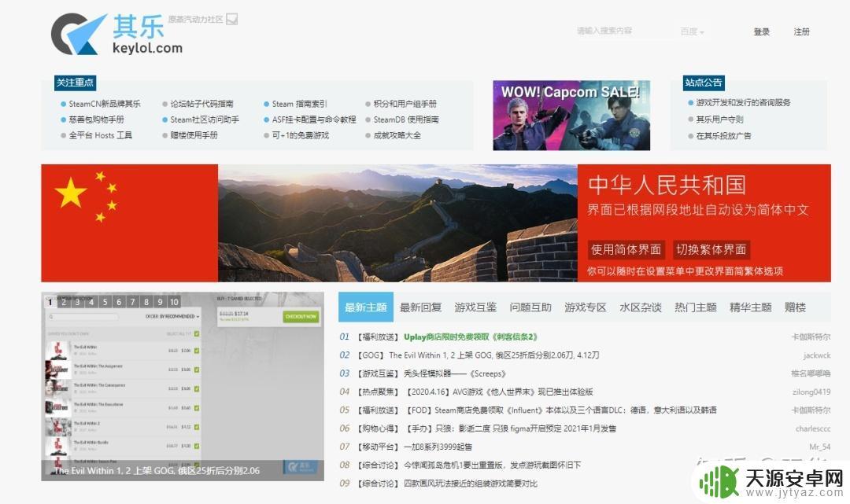Open the Keylol logo home link

point(116,34)
